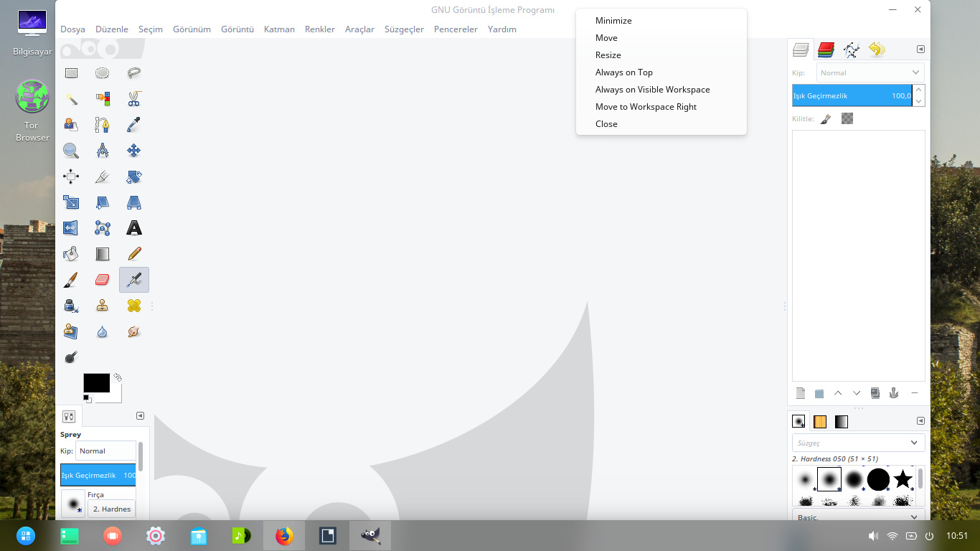Switch to the Channels tab
This screenshot has width=980, height=551.
(x=826, y=50)
